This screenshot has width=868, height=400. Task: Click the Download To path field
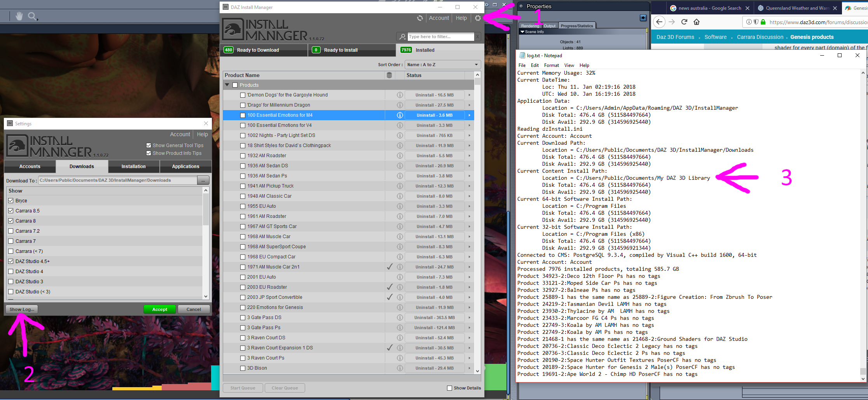(117, 180)
